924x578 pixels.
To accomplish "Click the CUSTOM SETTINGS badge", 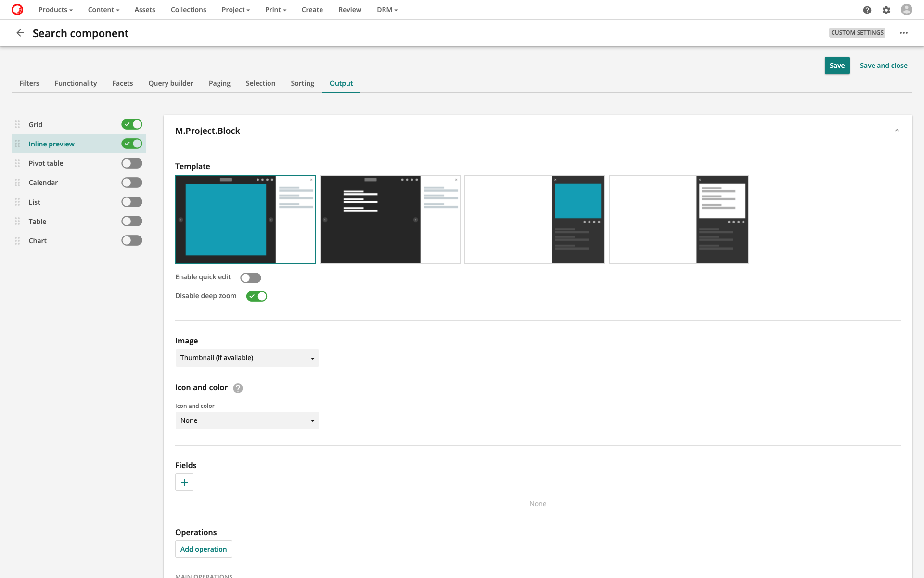I will coord(857,33).
